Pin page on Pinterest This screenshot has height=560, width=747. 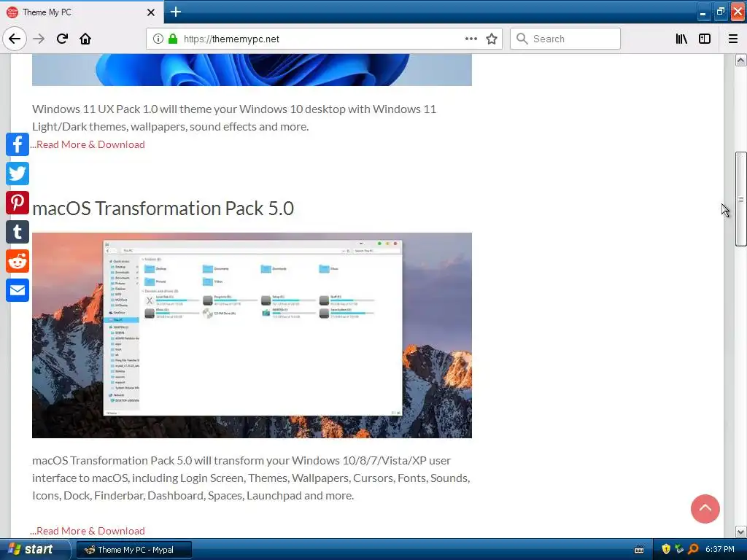pos(18,203)
